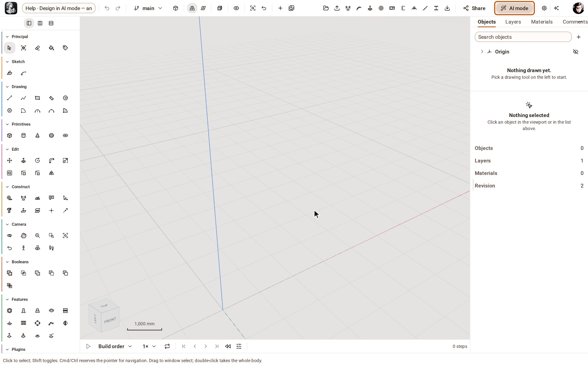
Task: Open the download icon in top toolbar
Action: tap(447, 8)
